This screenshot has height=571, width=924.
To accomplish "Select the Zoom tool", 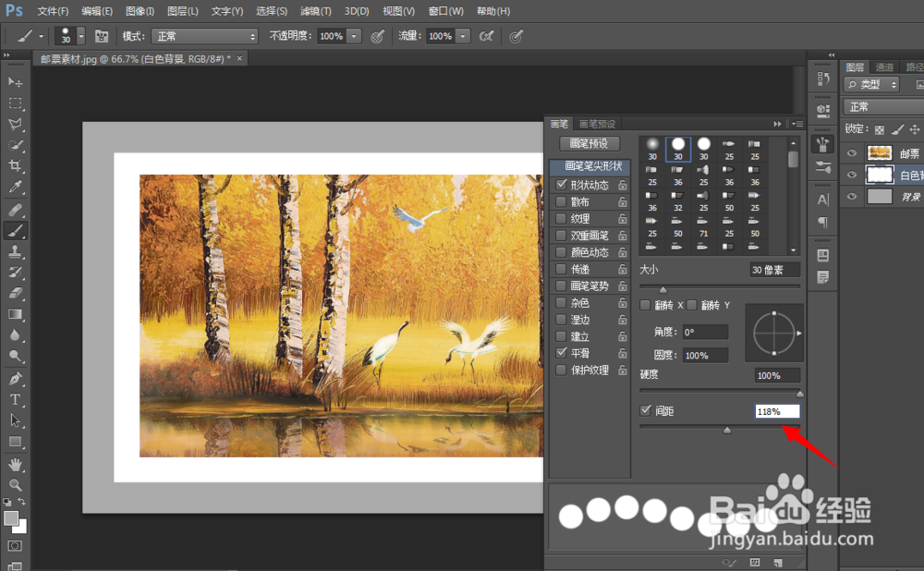I will click(x=16, y=485).
